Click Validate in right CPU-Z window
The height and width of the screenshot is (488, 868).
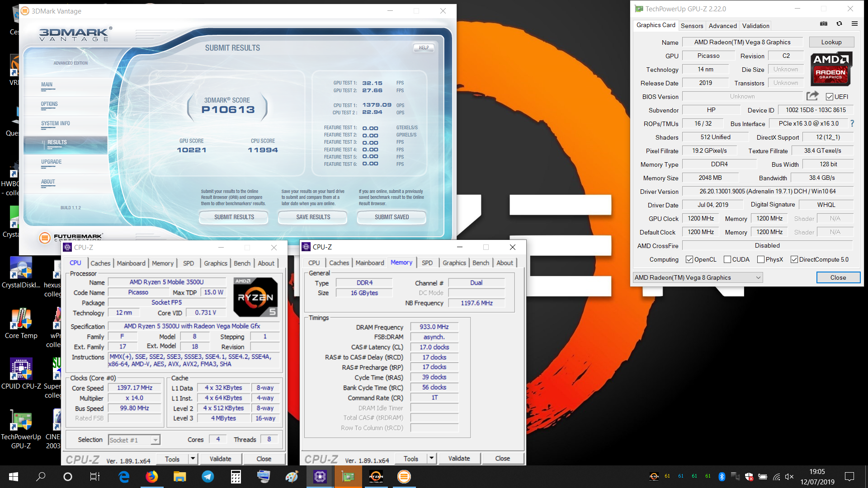click(459, 458)
